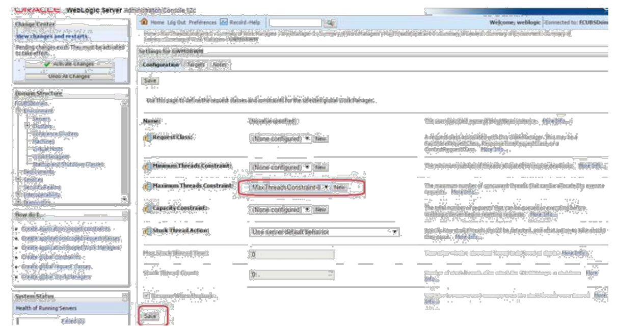Screen dimensions: 644x329
Task: Switch to the Configuration tab
Action: [160, 65]
